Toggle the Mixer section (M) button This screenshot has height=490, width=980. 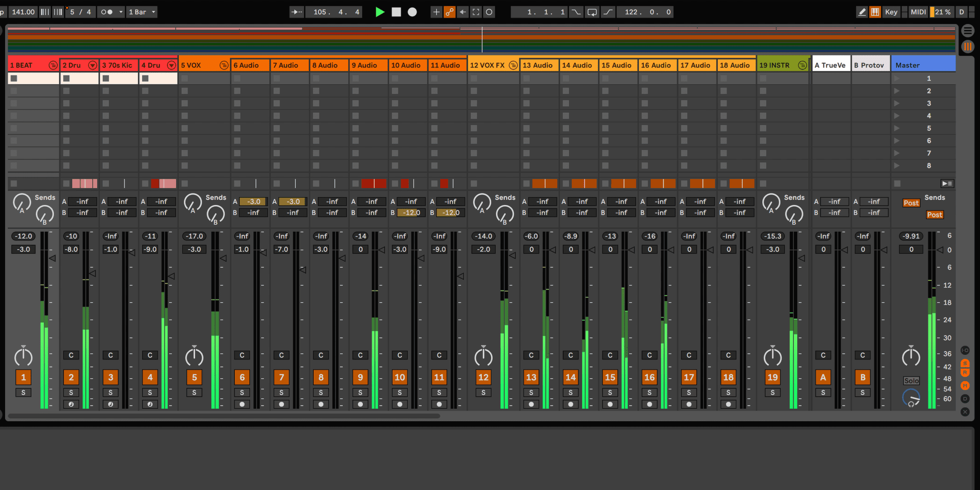(x=965, y=386)
